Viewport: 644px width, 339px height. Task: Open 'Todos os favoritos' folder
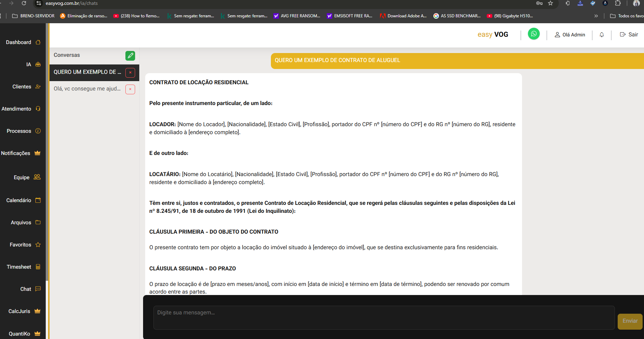pyautogui.click(x=627, y=16)
